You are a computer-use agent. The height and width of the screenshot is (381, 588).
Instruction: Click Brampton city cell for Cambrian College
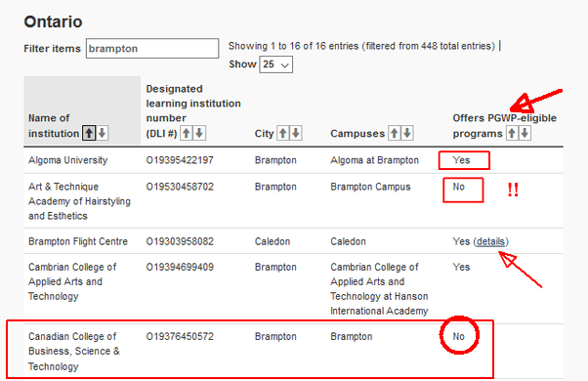275,267
